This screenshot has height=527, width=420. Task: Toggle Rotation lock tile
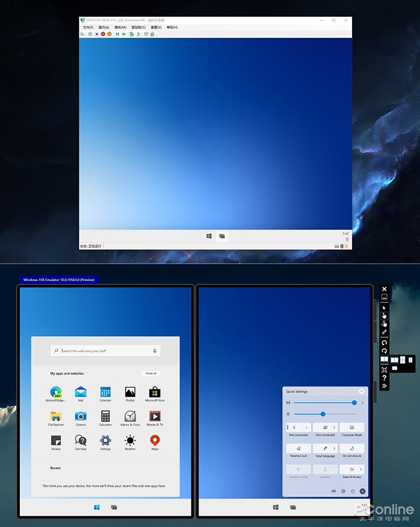coord(298,448)
